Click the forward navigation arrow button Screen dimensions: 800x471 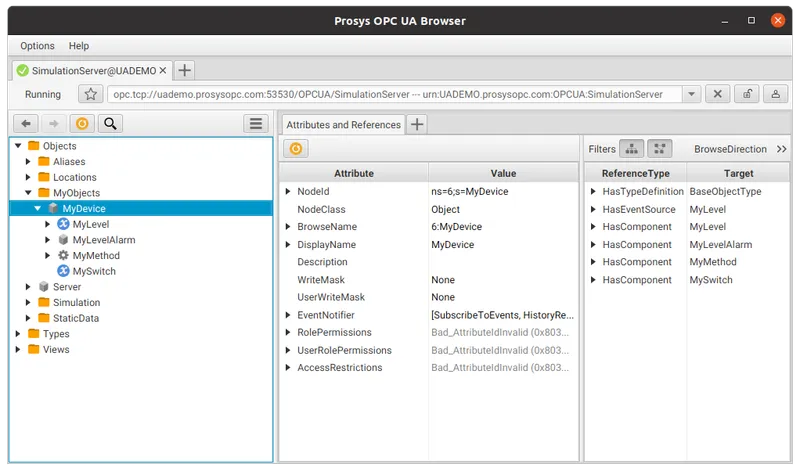[x=54, y=123]
